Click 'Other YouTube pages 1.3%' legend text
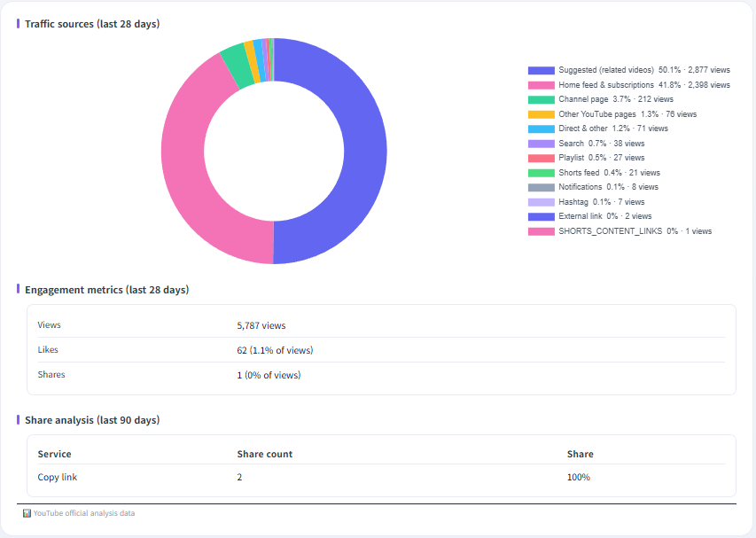 click(609, 114)
